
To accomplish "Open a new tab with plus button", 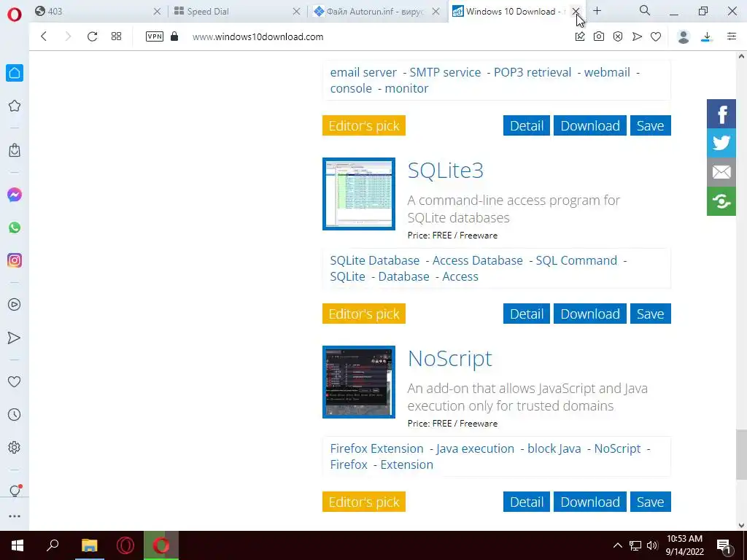I will 597,11.
